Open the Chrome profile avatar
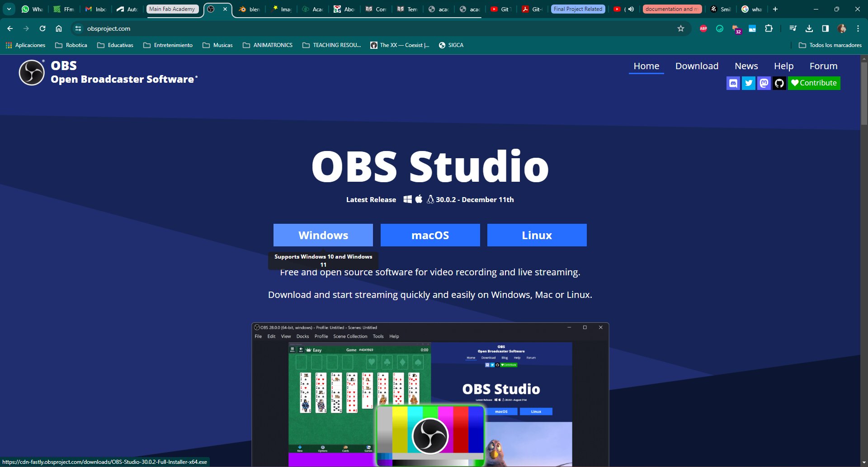This screenshot has width=868, height=467. tap(842, 28)
